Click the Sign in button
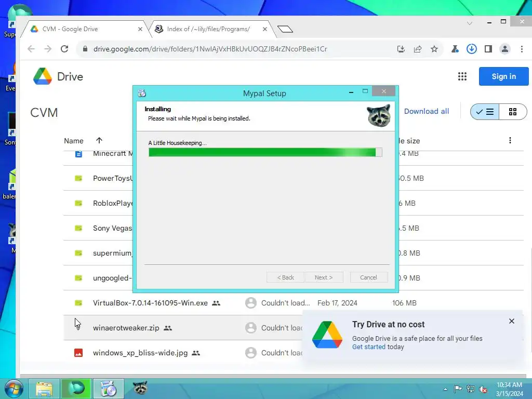Screen dimensions: 532x399 coord(504,76)
